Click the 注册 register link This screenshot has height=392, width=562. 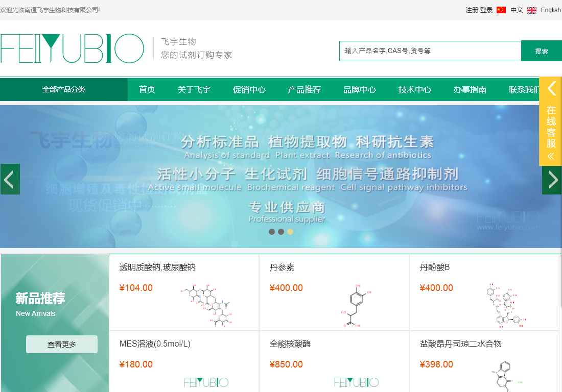click(x=472, y=10)
